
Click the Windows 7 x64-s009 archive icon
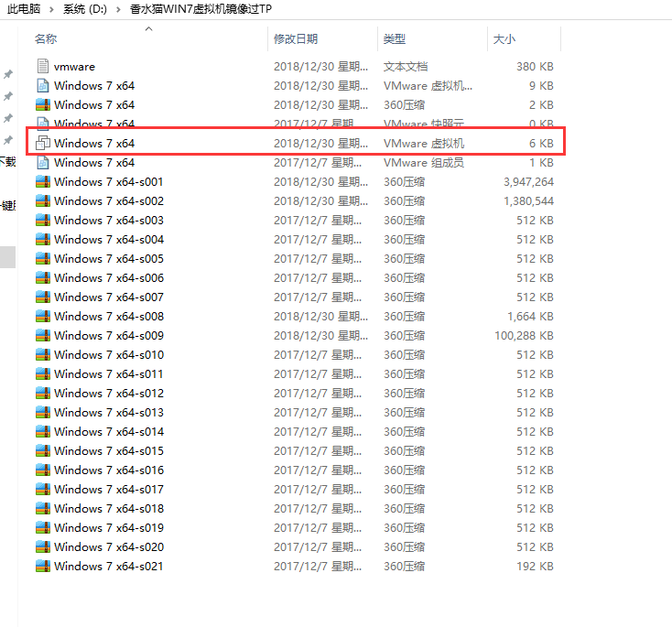tap(42, 336)
